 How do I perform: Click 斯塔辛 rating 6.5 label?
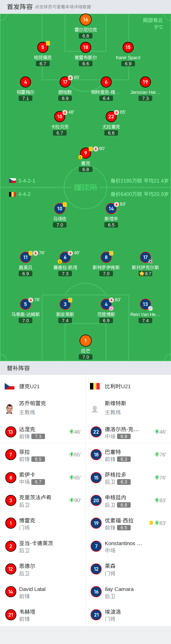(111, 225)
